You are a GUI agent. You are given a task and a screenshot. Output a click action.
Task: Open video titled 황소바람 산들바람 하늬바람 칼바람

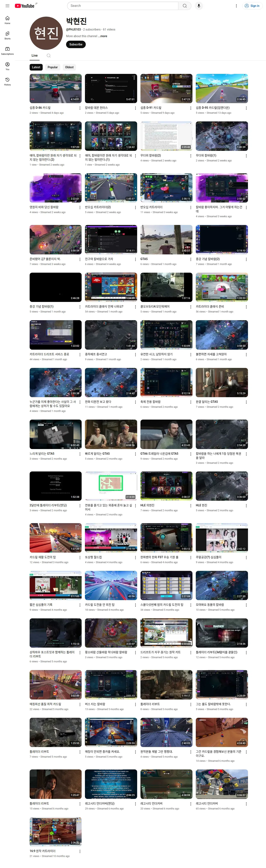106,652
